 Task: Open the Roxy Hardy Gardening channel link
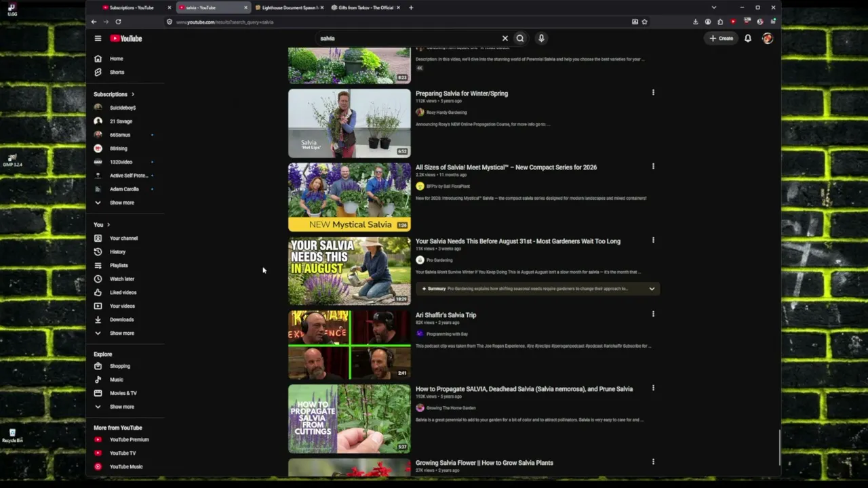(446, 113)
